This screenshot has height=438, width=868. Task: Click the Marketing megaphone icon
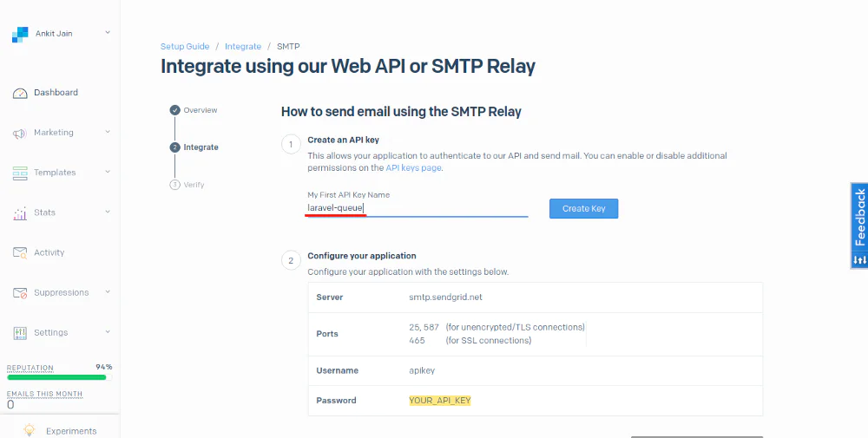click(20, 134)
